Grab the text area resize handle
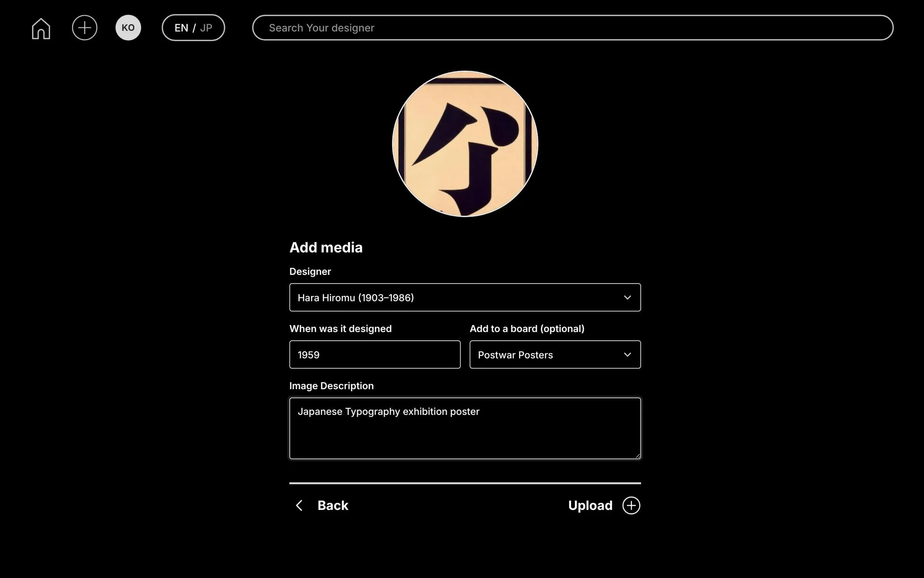The height and width of the screenshot is (578, 924). [638, 456]
